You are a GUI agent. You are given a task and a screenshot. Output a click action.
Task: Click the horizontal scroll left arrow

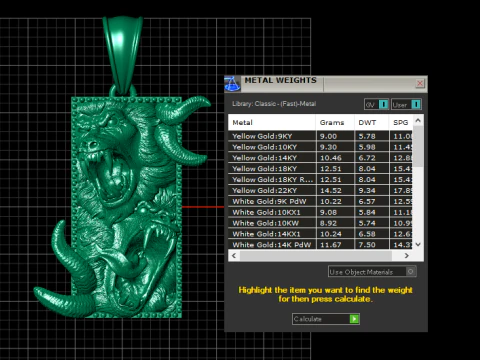(234, 256)
